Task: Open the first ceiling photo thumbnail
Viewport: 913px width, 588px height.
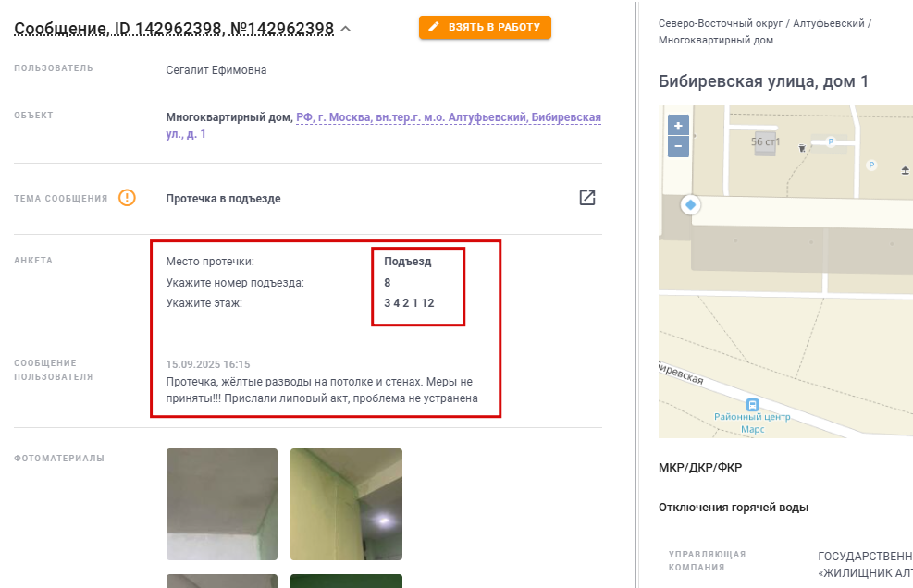Action: [222, 504]
